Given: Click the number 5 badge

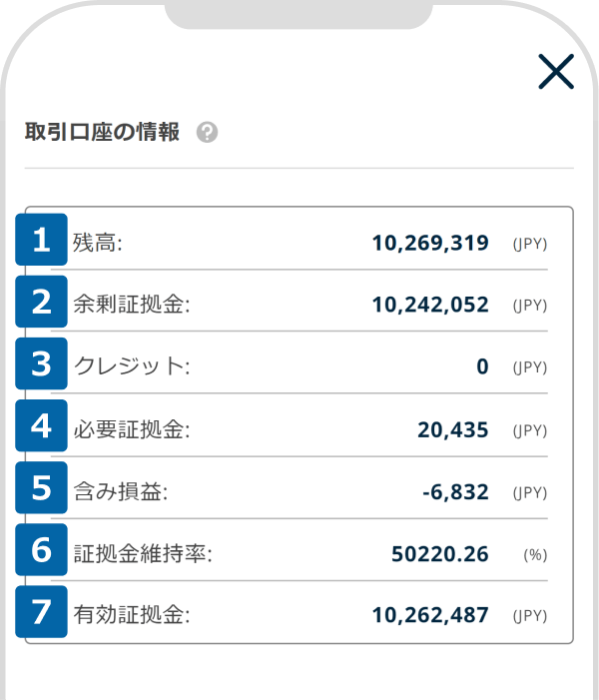Looking at the screenshot, I should 41,488.
